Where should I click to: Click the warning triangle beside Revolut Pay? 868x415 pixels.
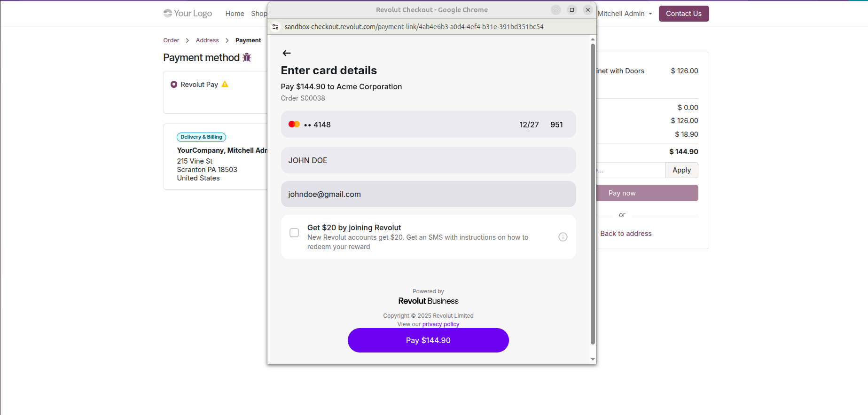click(225, 84)
